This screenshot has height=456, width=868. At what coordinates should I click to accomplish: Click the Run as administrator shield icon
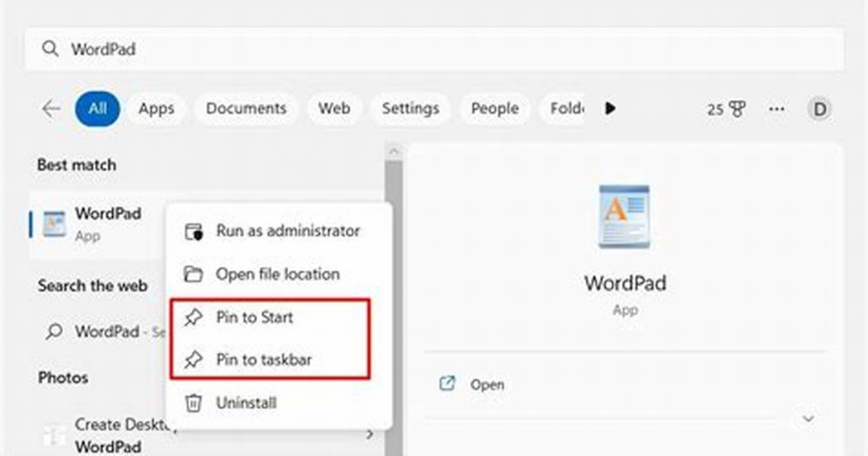click(x=194, y=231)
